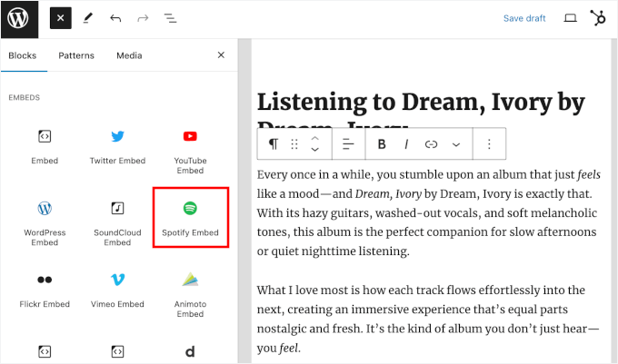
Task: Switch to the Patterns tab
Action: click(x=76, y=55)
